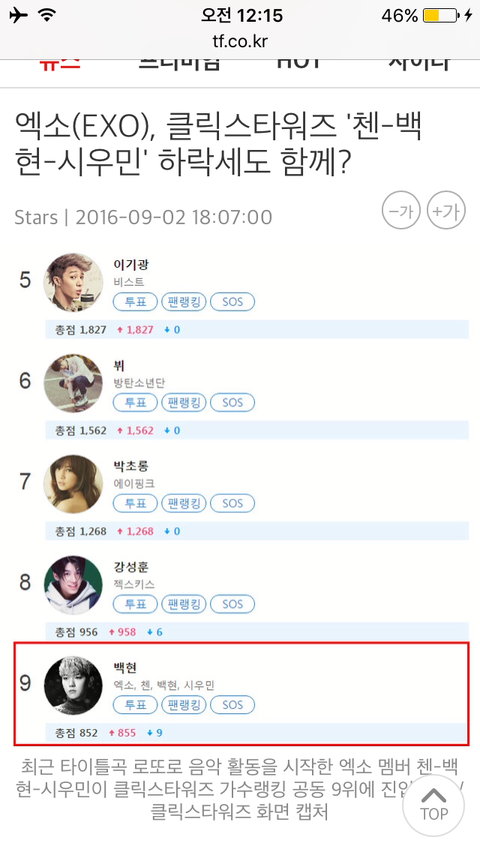This screenshot has height=852, width=480.
Task: Tap 박초롱's circular profile picture
Action: tap(73, 484)
